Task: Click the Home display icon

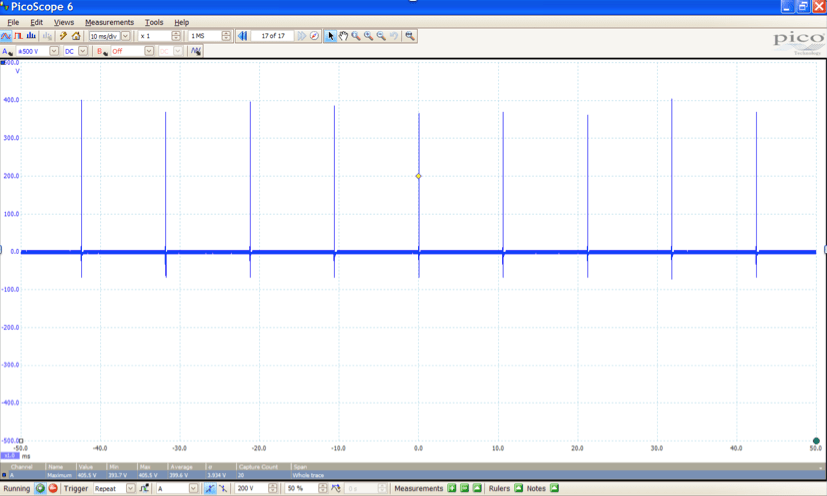Action: click(x=76, y=36)
